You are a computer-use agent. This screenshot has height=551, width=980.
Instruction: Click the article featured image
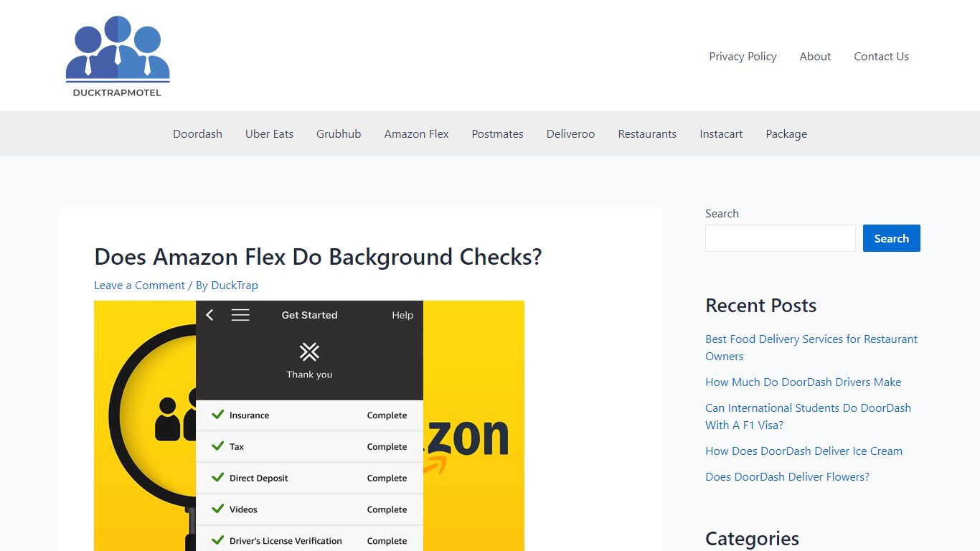309,425
